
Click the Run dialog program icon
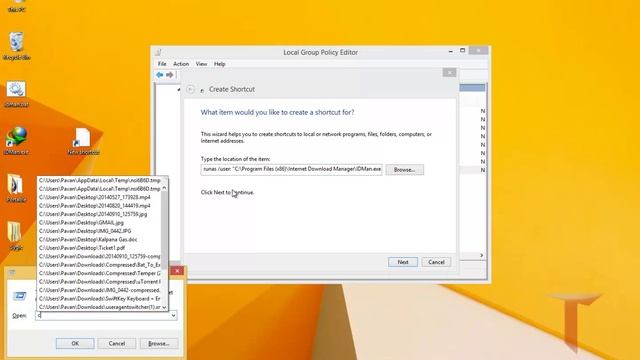19,296
